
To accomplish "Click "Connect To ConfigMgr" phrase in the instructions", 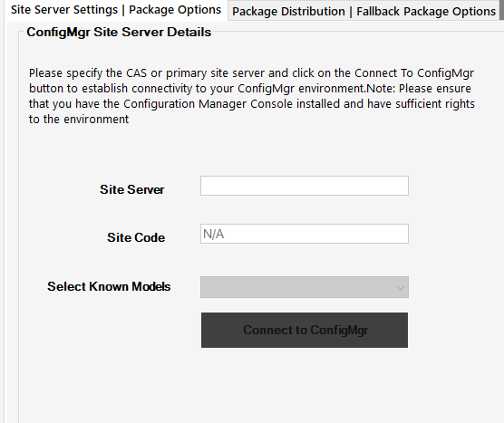I will pos(414,72).
